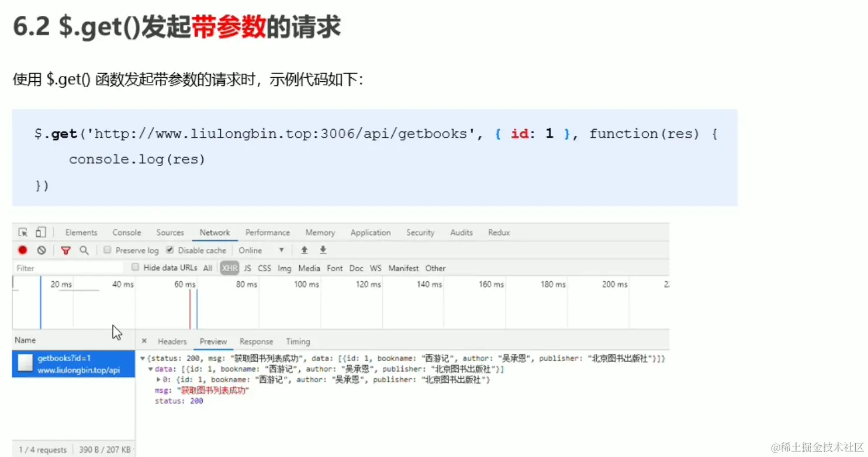This screenshot has width=868, height=457.
Task: Open the Timing tab
Action: click(x=298, y=341)
